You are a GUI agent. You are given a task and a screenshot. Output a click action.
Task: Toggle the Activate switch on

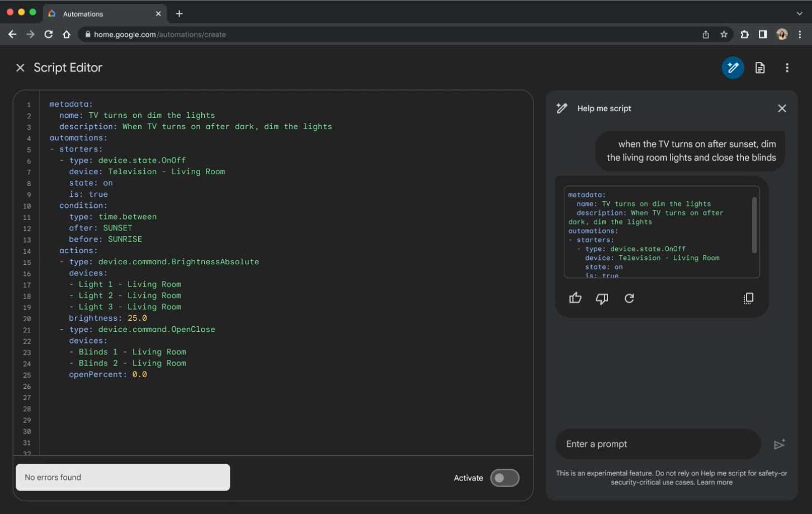504,478
